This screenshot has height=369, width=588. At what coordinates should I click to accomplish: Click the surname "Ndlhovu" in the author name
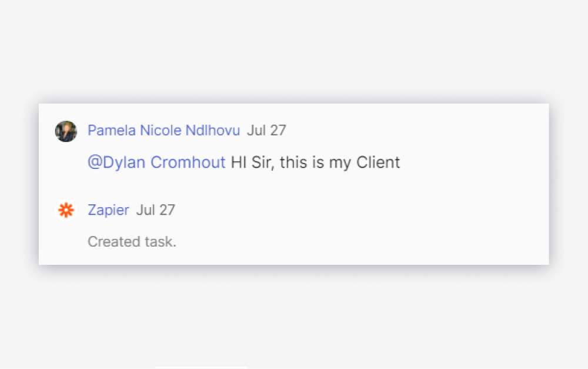coord(212,131)
